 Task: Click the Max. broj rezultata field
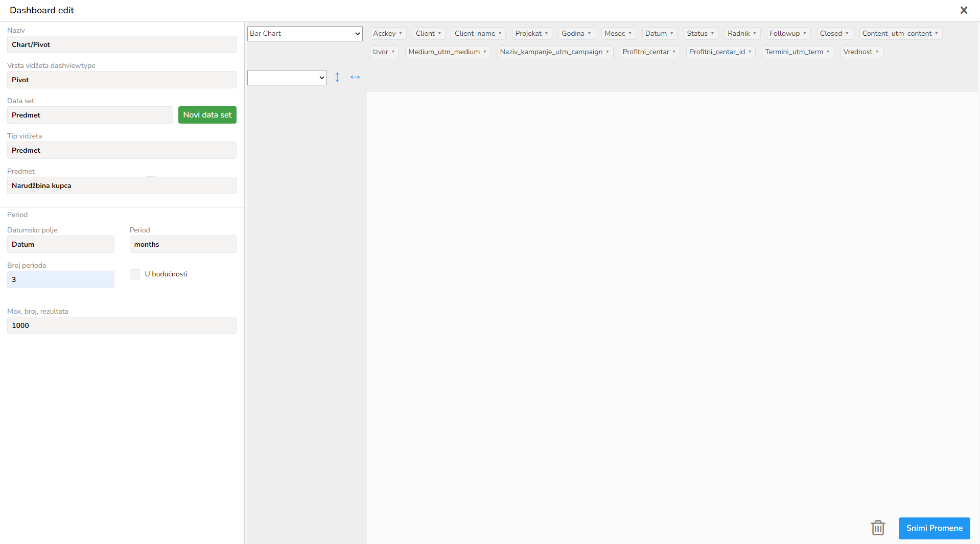tap(122, 325)
